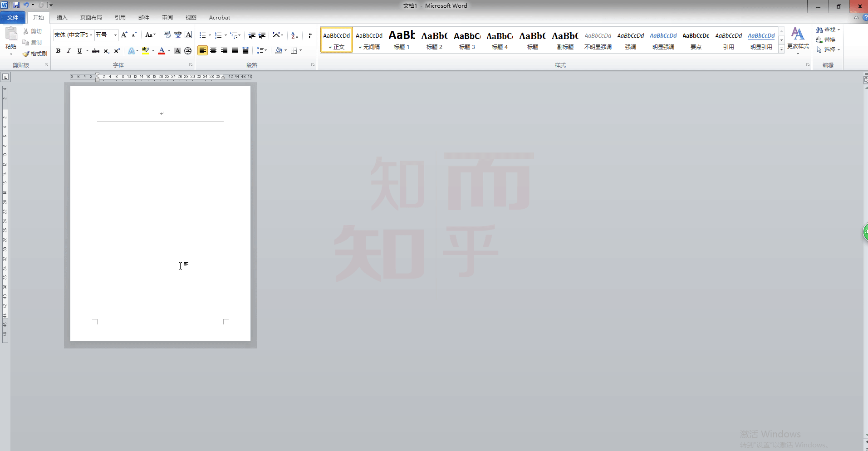Apply a character border with boxed A icon
Viewport: 868px width, 451px height.
click(x=188, y=35)
